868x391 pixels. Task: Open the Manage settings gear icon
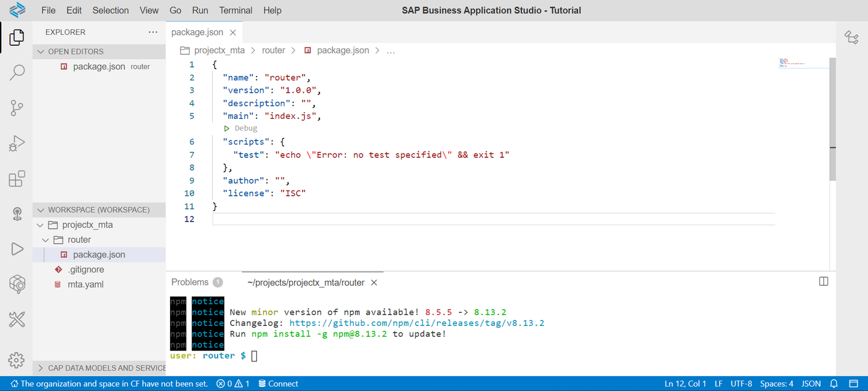pyautogui.click(x=17, y=360)
